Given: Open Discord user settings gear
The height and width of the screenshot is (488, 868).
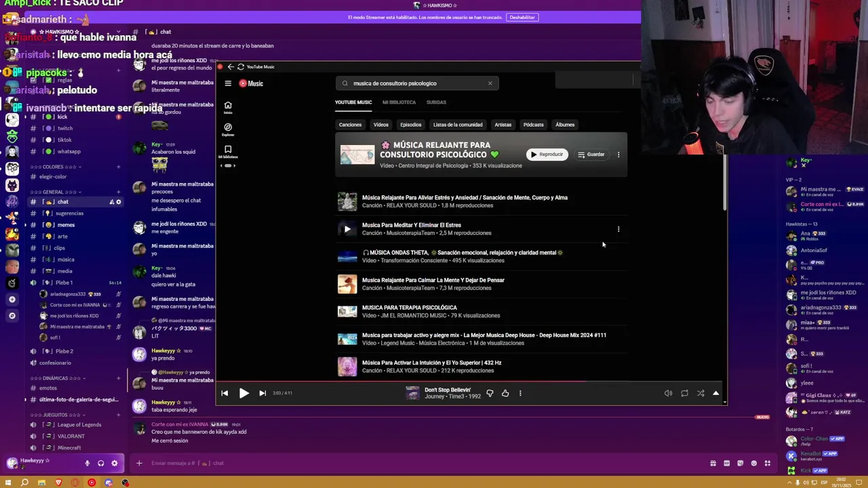Looking at the screenshot, I should pyautogui.click(x=114, y=464).
